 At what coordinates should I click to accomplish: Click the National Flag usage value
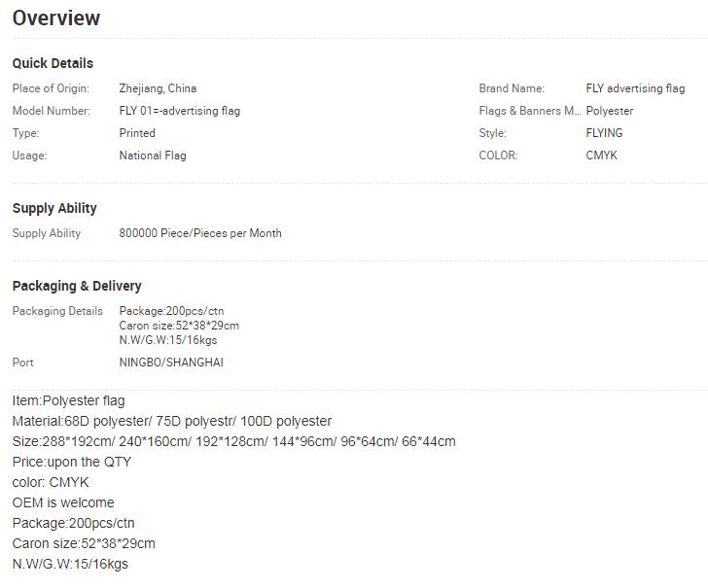(153, 156)
